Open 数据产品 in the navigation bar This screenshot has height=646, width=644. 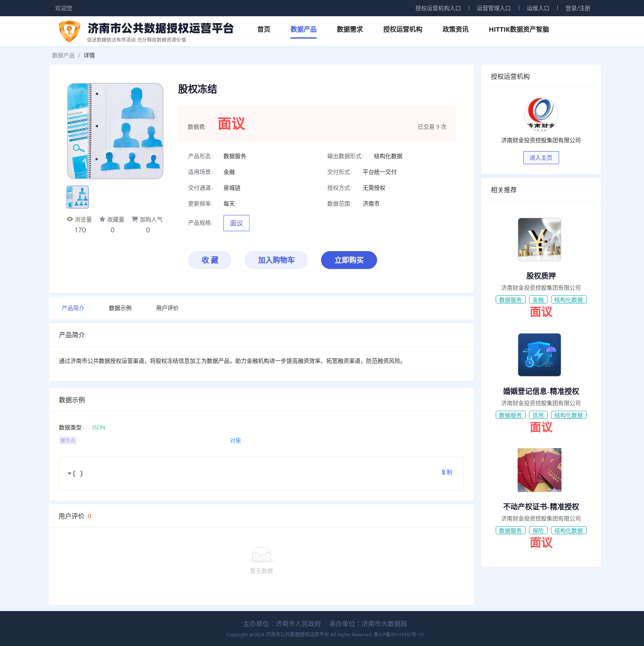304,29
